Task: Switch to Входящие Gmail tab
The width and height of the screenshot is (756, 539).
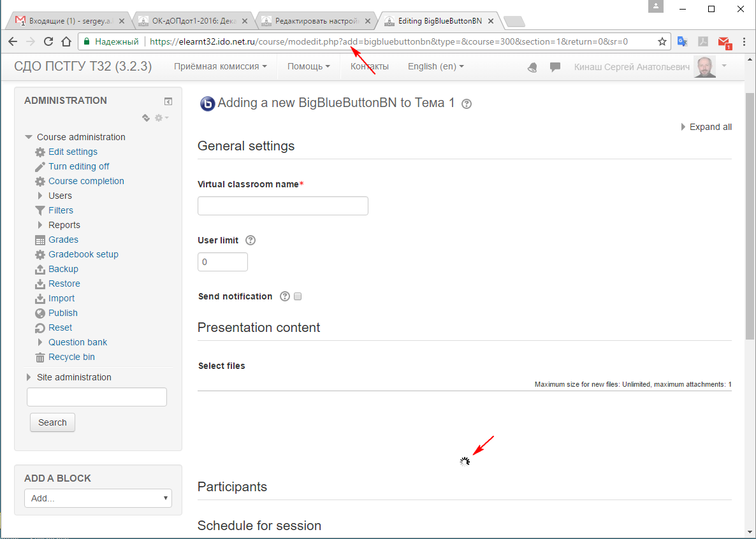Action: [x=70, y=21]
